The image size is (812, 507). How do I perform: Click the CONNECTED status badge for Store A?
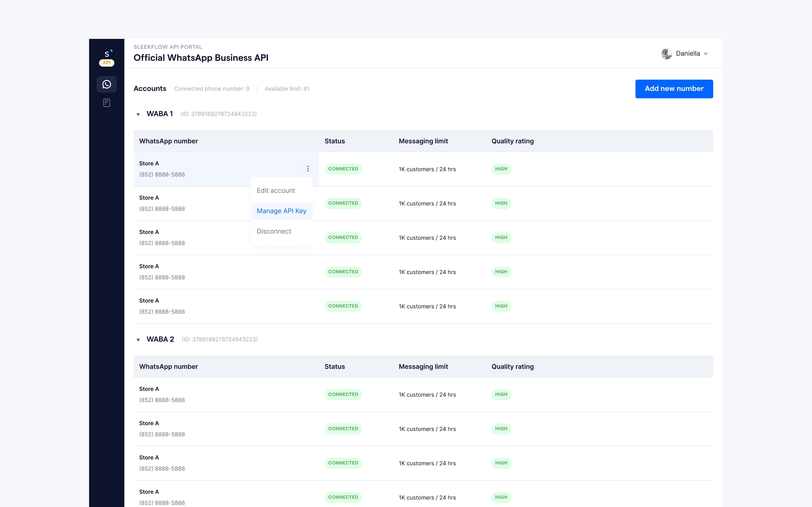pos(343,169)
